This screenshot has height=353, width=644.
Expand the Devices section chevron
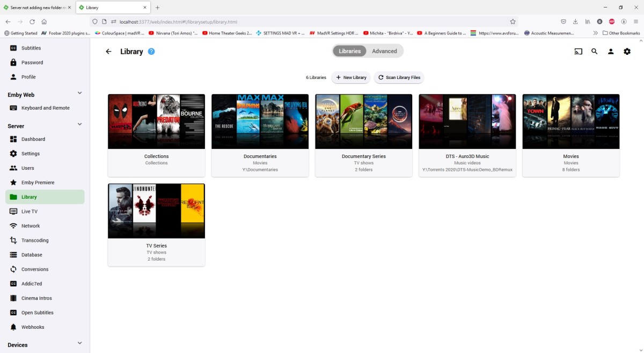pyautogui.click(x=80, y=343)
